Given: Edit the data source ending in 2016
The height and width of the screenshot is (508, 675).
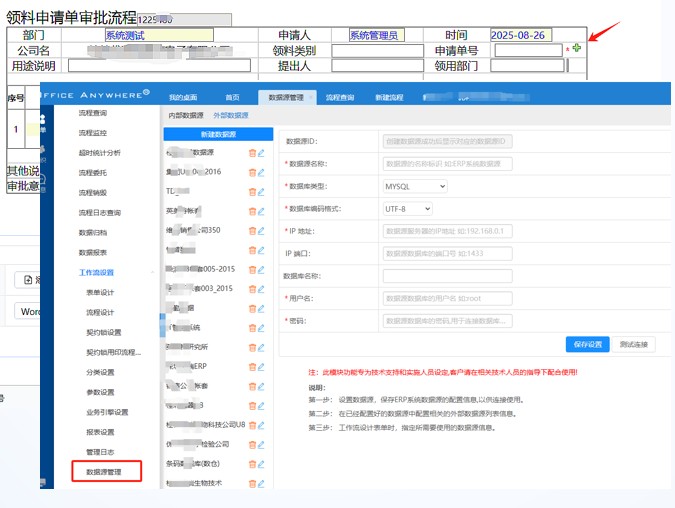Looking at the screenshot, I should pyautogui.click(x=261, y=172).
